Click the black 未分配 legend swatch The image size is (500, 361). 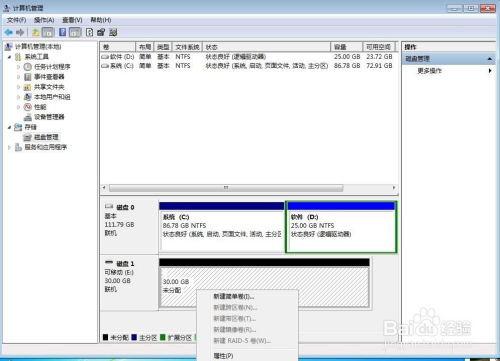click(x=105, y=337)
